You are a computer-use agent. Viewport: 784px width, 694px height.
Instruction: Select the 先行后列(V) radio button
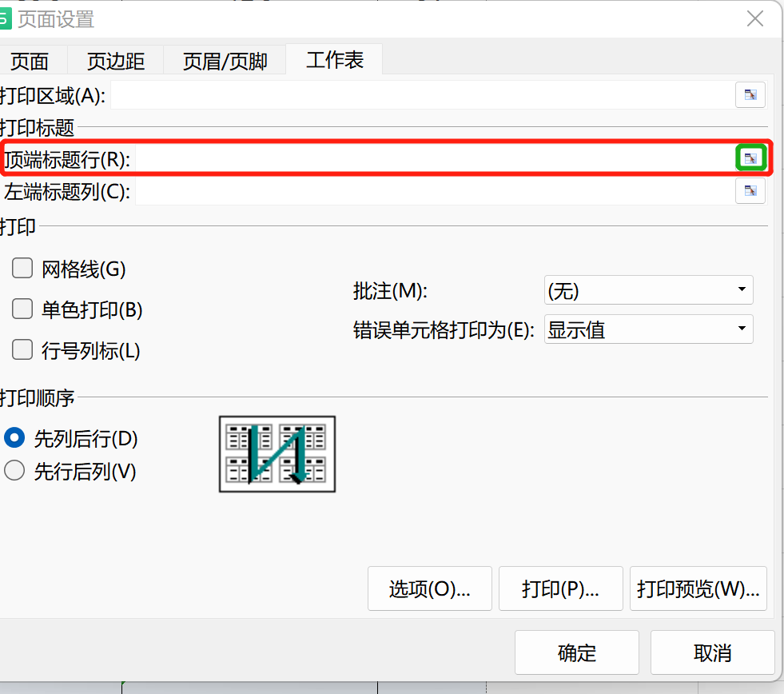[14, 470]
